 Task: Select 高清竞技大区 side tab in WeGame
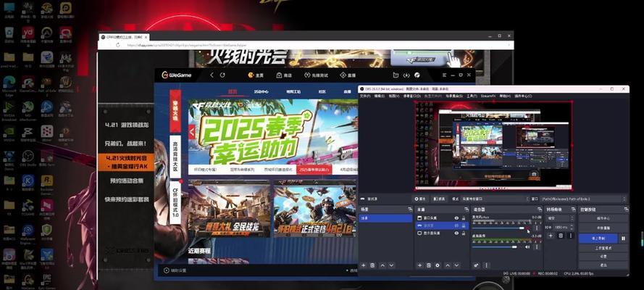click(175, 156)
